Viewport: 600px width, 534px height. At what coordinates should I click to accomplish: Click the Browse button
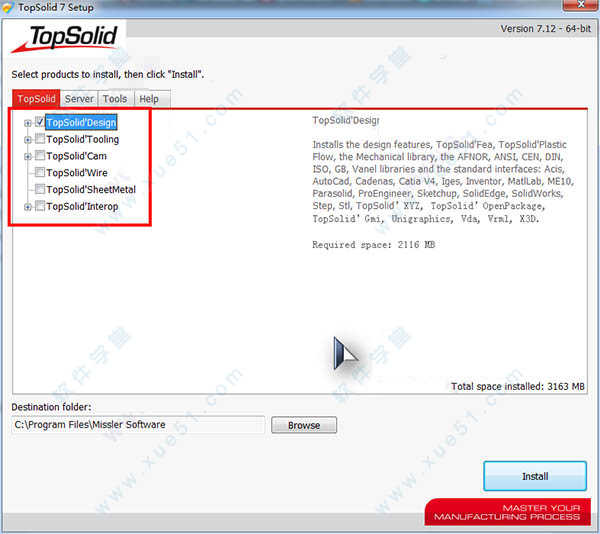coord(303,425)
